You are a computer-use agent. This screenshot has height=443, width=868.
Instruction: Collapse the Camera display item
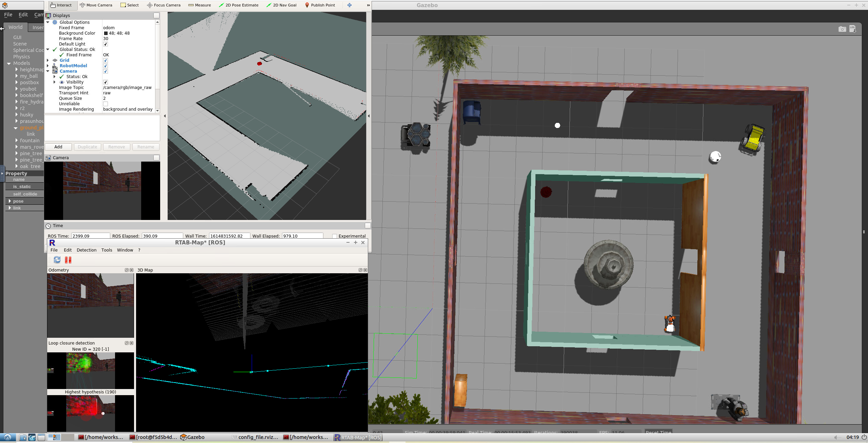pos(48,71)
